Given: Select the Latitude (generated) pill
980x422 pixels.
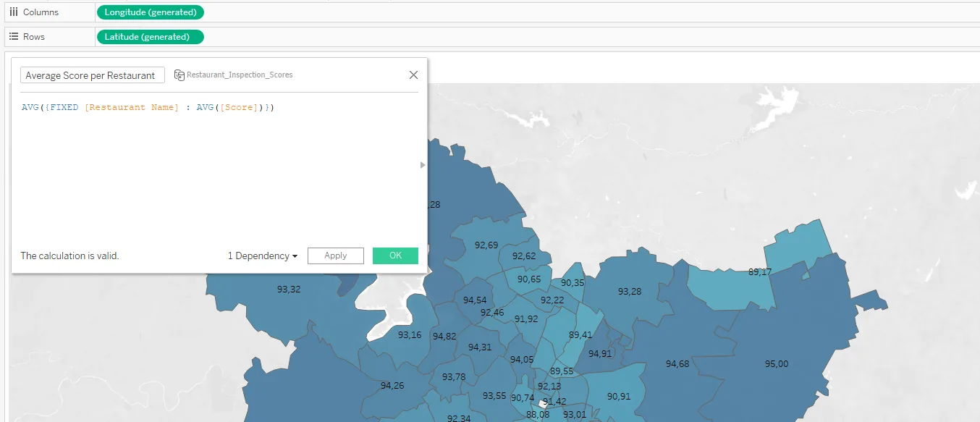Looking at the screenshot, I should click(x=150, y=37).
